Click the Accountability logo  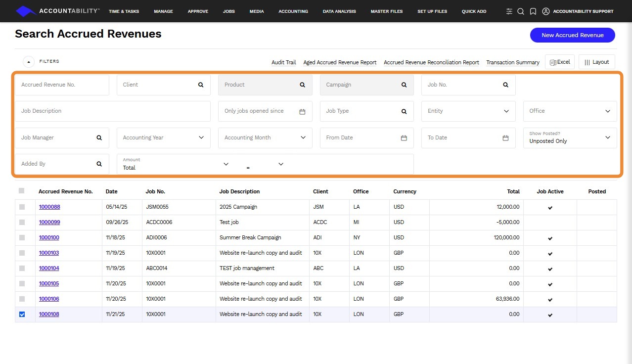coord(57,11)
